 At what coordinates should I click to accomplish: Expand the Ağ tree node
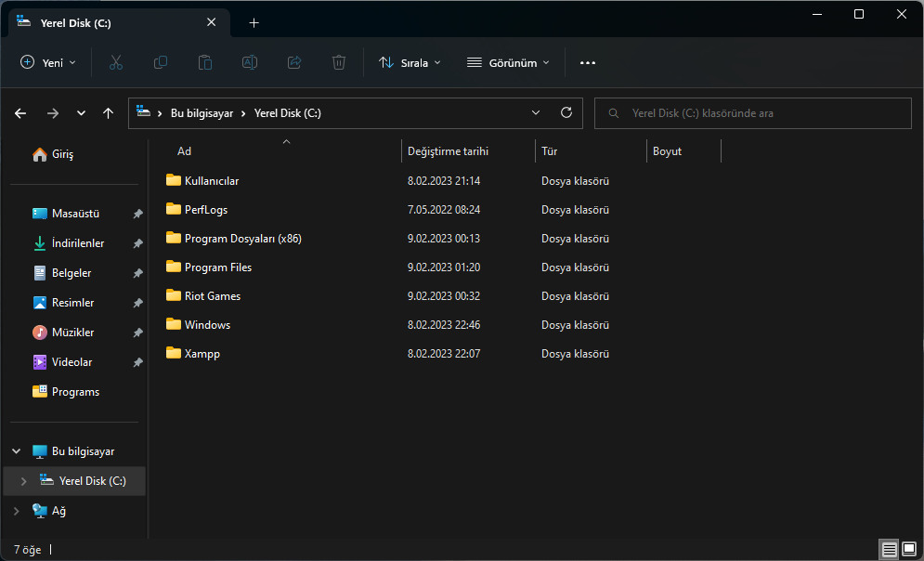(x=16, y=511)
